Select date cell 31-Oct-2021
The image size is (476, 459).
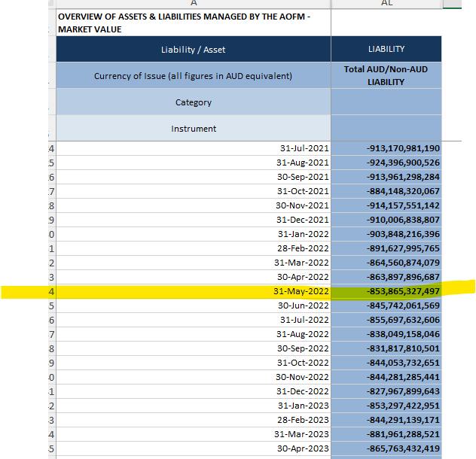(x=194, y=191)
